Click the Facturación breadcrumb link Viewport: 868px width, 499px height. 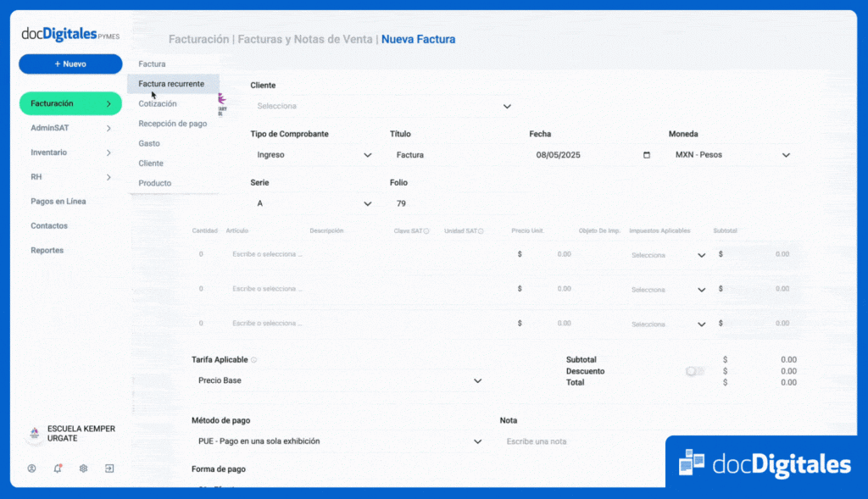[198, 39]
